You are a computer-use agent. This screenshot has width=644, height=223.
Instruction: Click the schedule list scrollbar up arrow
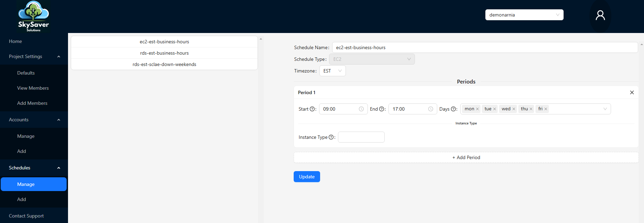point(261,39)
